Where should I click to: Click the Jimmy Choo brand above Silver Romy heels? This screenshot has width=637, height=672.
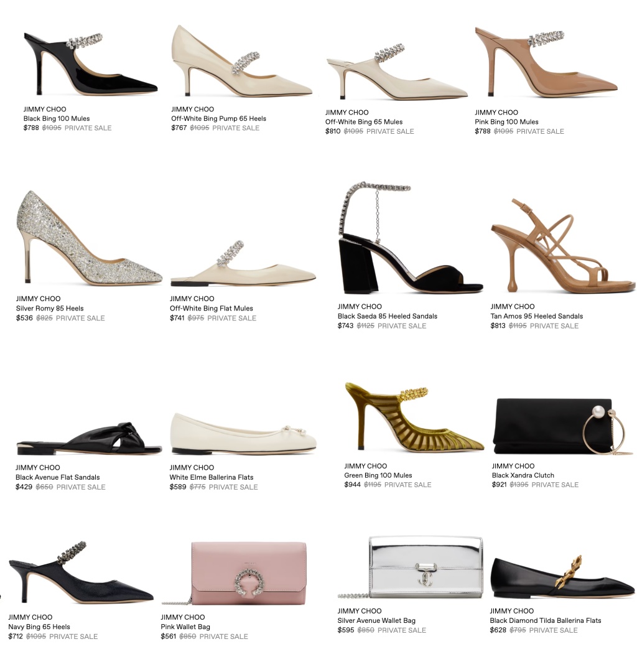coord(38,299)
